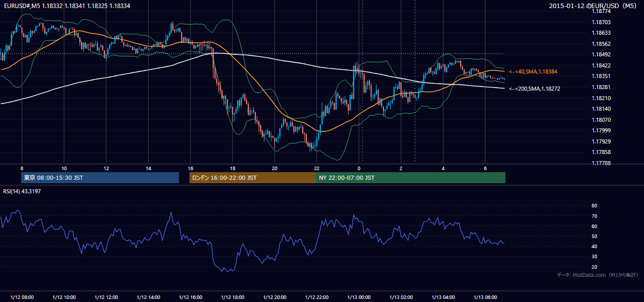
Task: Click the 1/13 06:00 bottom time label
Action: (x=485, y=297)
